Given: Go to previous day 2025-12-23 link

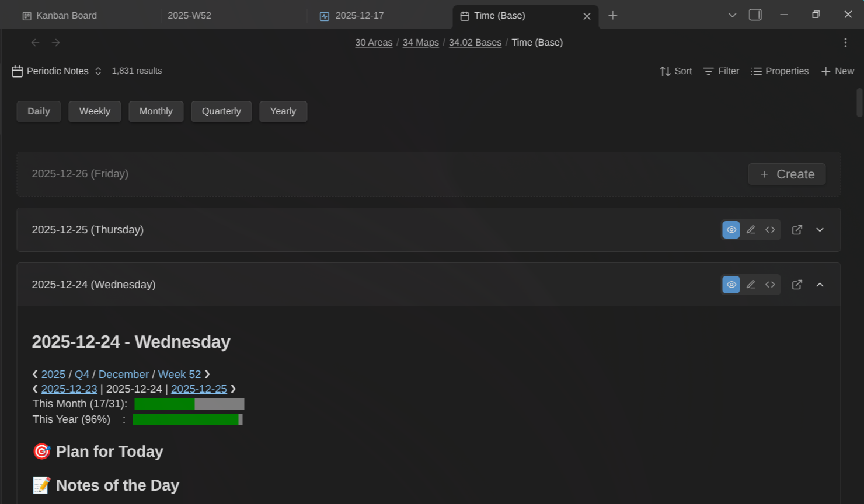Looking at the screenshot, I should pos(69,389).
